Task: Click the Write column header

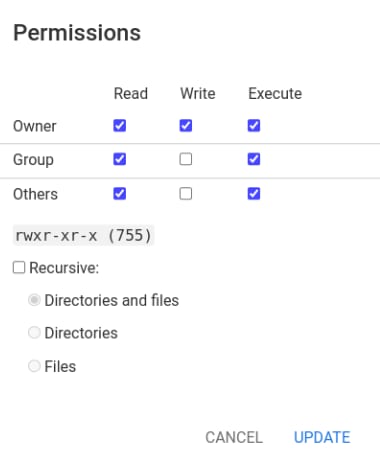Action: 198,93
